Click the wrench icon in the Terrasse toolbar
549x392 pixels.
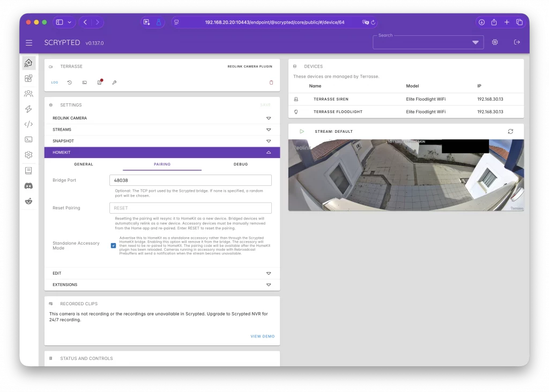pos(114,82)
